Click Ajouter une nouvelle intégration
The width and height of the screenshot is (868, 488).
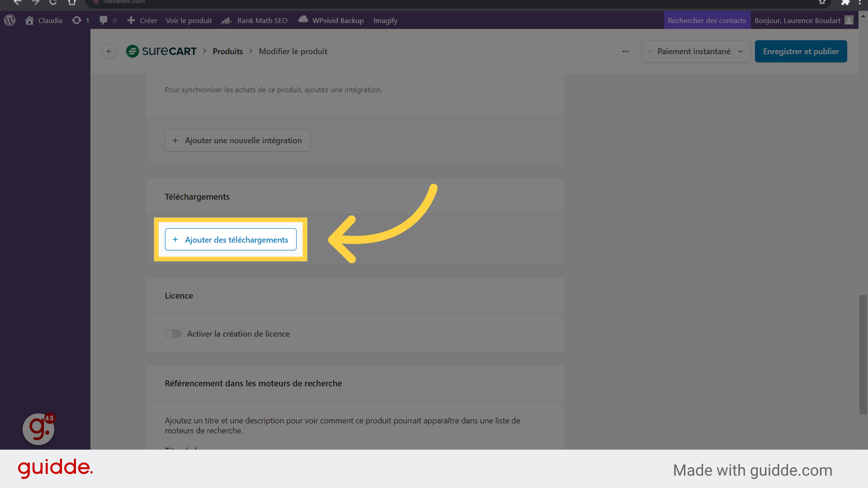(237, 141)
